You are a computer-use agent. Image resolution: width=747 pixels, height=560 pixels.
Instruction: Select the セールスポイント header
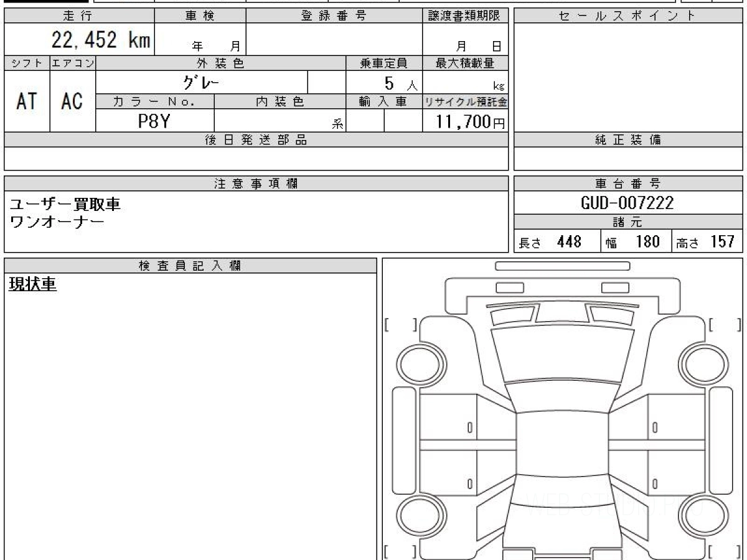(628, 16)
